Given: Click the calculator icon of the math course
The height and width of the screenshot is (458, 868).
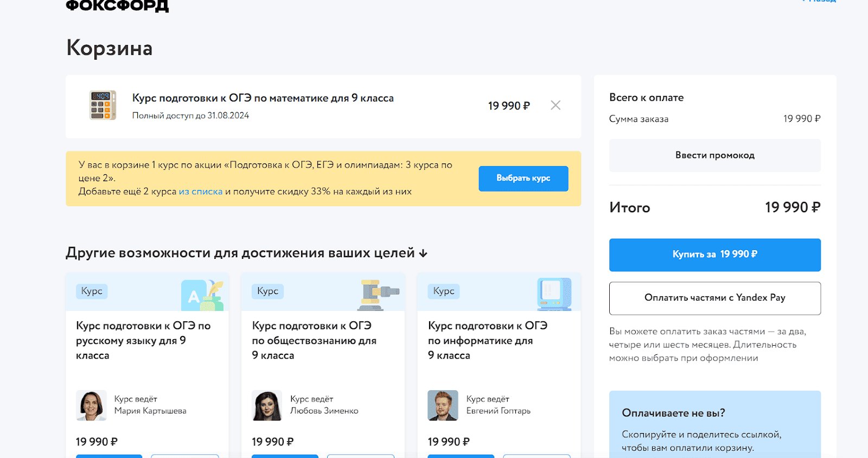Looking at the screenshot, I should [103, 105].
